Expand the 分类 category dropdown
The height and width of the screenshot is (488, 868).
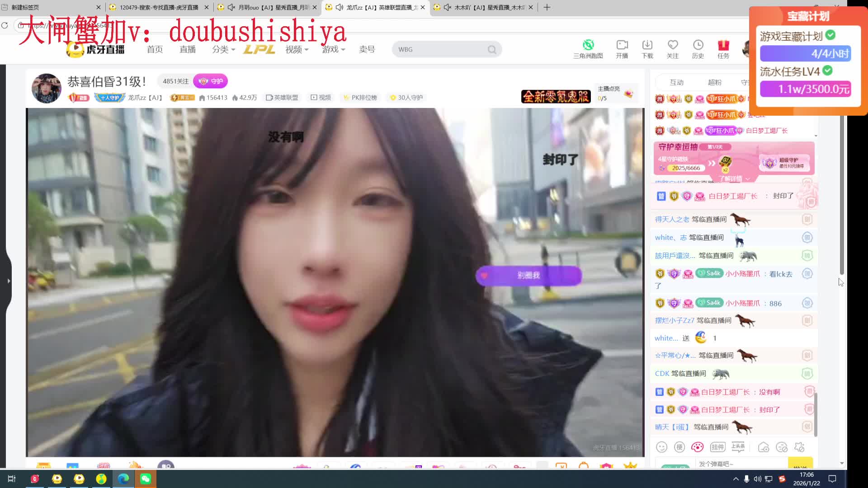[x=224, y=49]
